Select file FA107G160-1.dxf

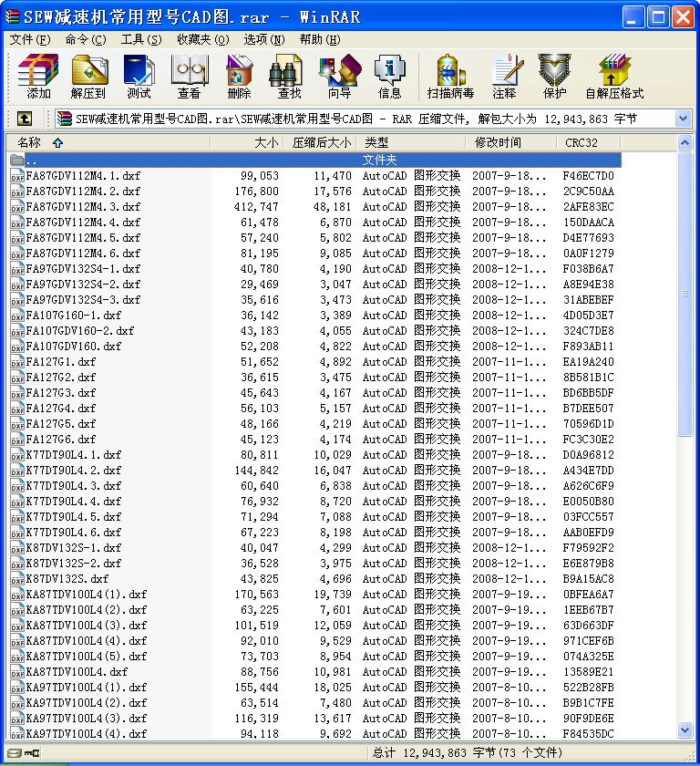(x=73, y=316)
